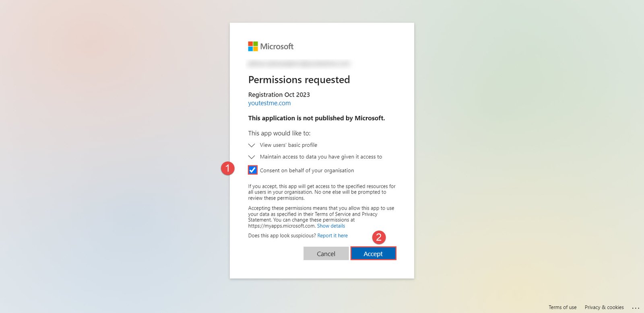The image size is (644, 313).
Task: Open the youtestme.com link
Action: tap(269, 103)
